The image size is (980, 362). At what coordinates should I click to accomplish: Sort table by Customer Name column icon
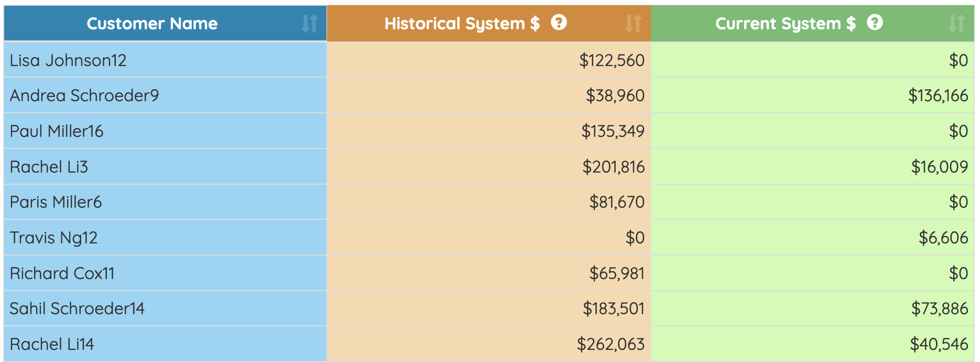click(x=310, y=24)
